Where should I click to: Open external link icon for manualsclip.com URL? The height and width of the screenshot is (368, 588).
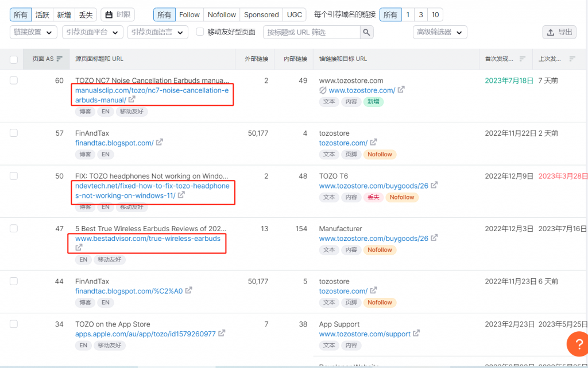click(x=131, y=99)
